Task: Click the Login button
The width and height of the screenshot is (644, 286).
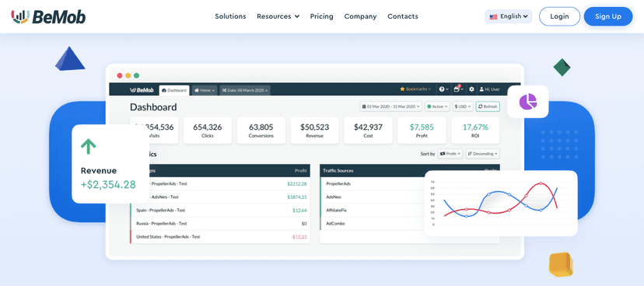Action: [x=559, y=16]
